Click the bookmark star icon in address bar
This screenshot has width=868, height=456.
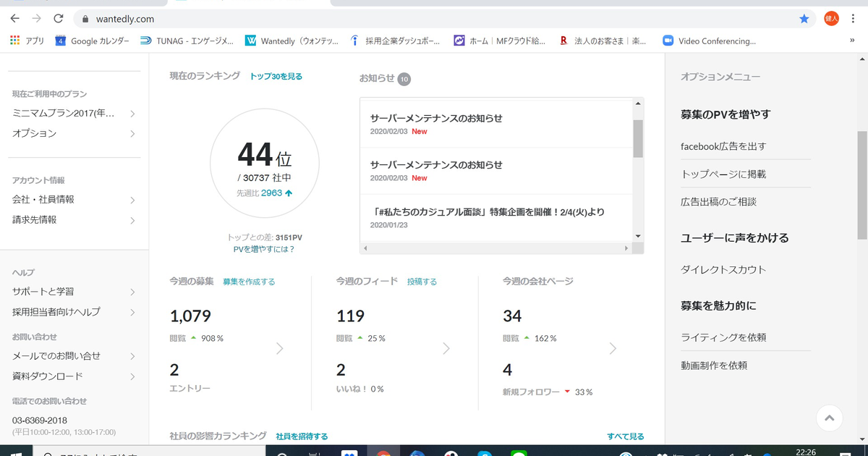click(x=804, y=19)
